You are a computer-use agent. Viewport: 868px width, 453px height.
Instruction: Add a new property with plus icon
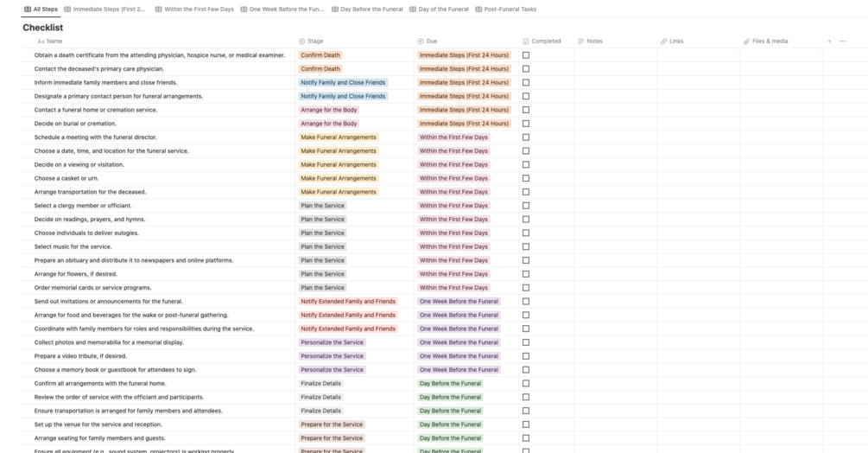coord(828,41)
